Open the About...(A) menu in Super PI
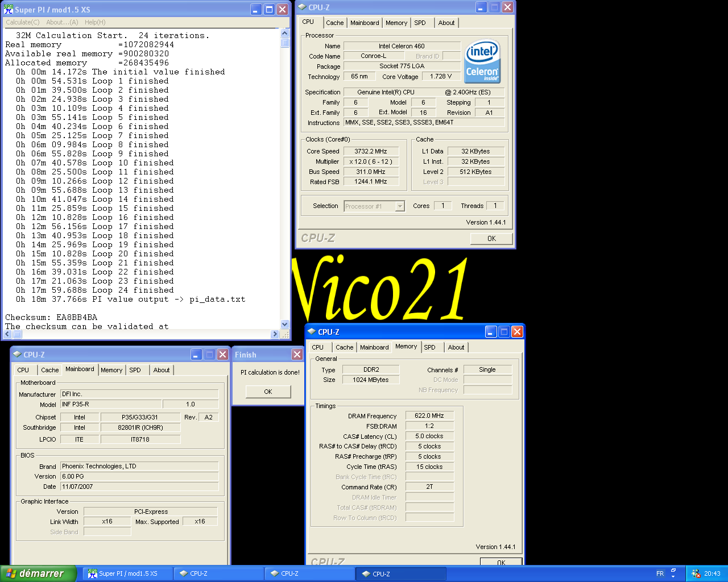728x582 pixels. pos(62,22)
